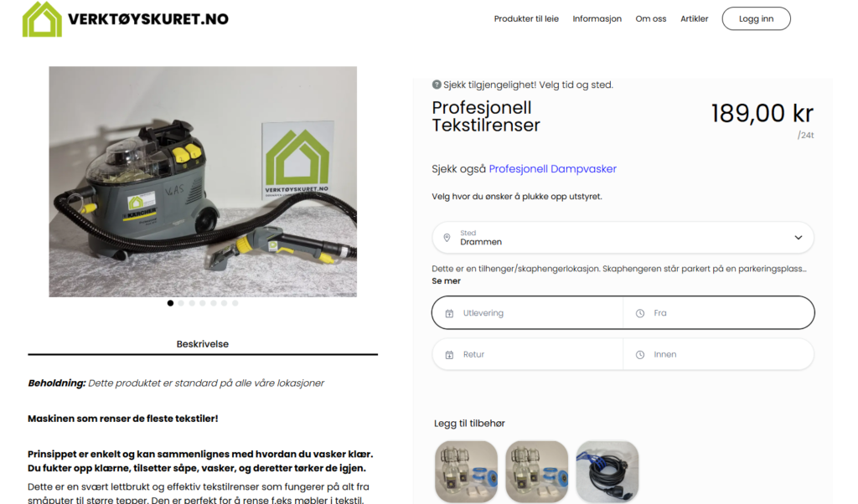Select the first cleaning bottles accessory thumbnail

tap(466, 471)
